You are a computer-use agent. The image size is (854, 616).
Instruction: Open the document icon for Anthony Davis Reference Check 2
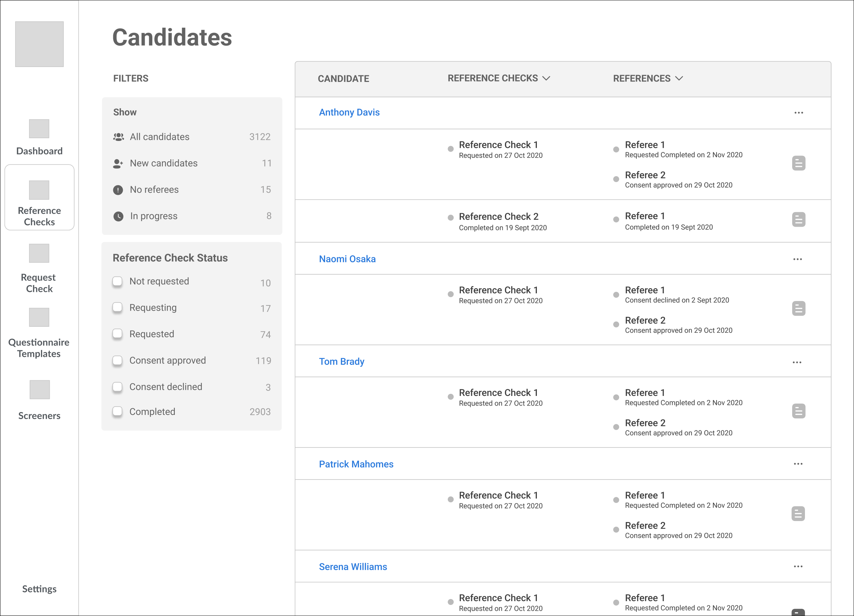[x=798, y=219]
